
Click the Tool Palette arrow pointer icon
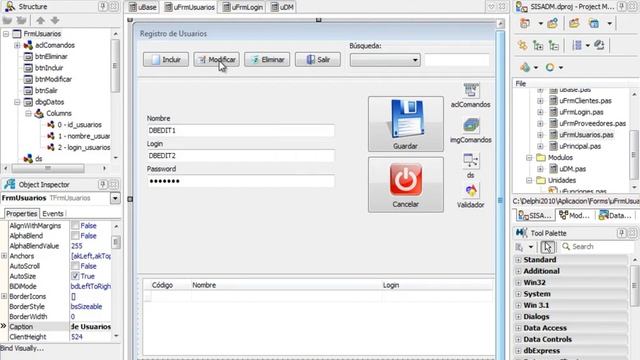coord(547,247)
